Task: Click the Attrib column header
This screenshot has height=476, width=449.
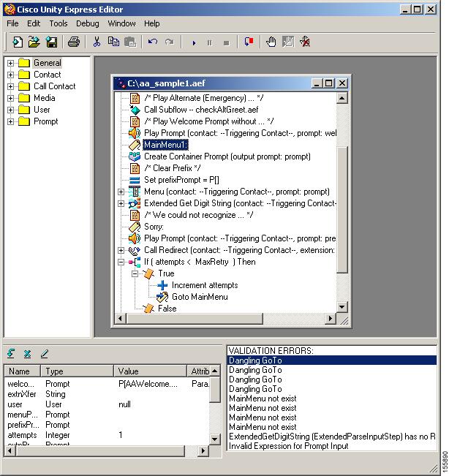Action: tap(199, 371)
